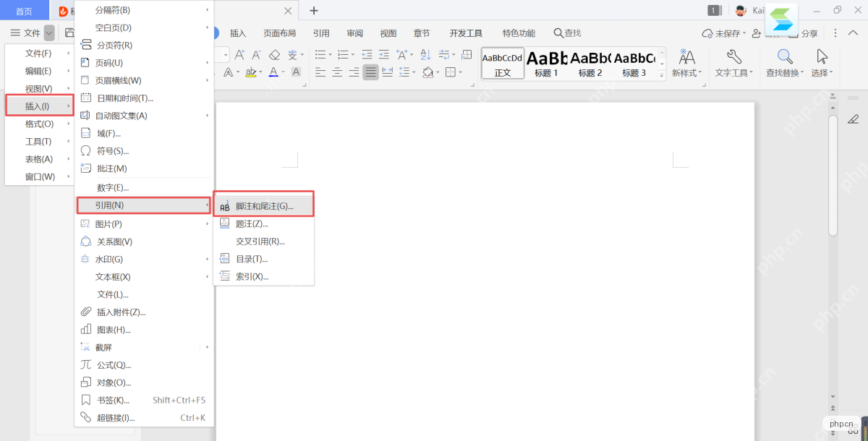Image resolution: width=868 pixels, height=441 pixels.
Task: Expand the highlight color dropdown arrow
Action: (x=261, y=72)
